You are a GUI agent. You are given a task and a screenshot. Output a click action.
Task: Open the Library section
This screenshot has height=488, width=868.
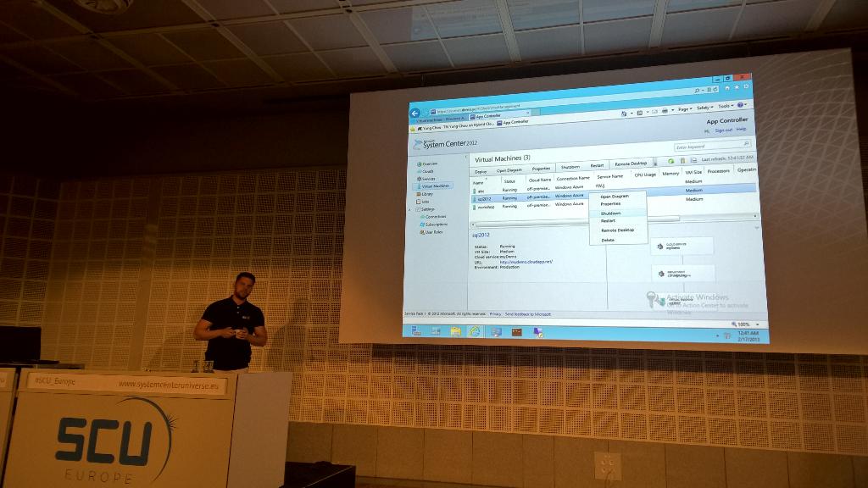(426, 193)
